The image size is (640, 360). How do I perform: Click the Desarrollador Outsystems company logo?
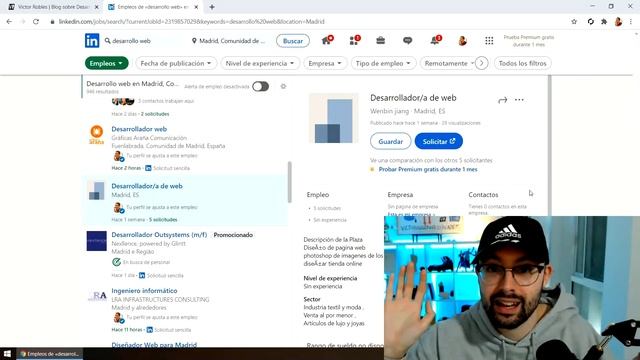[97, 241]
